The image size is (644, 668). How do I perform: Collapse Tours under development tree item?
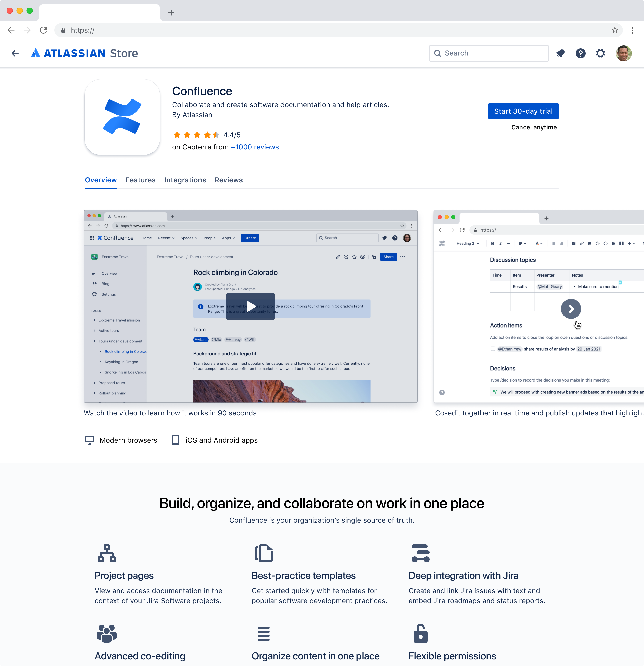[94, 341]
